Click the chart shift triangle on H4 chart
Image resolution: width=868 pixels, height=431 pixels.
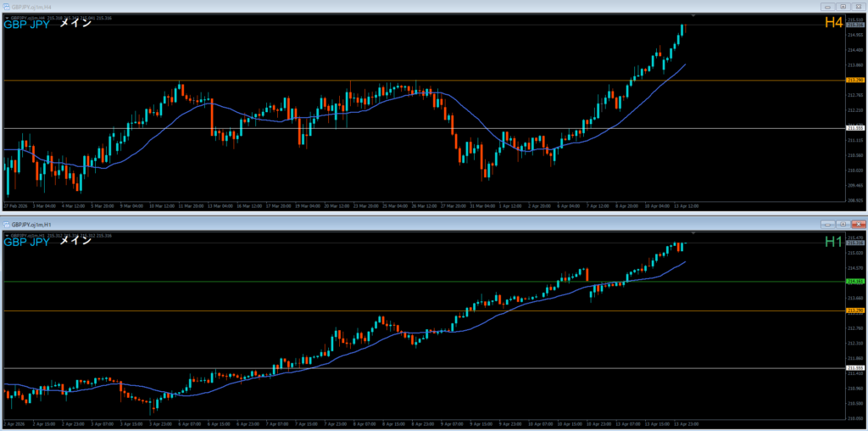pos(693,16)
